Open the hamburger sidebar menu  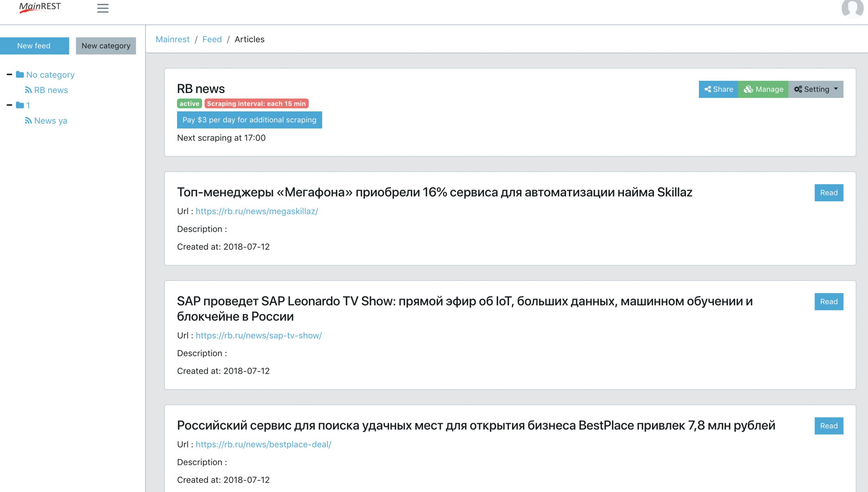pos(103,8)
